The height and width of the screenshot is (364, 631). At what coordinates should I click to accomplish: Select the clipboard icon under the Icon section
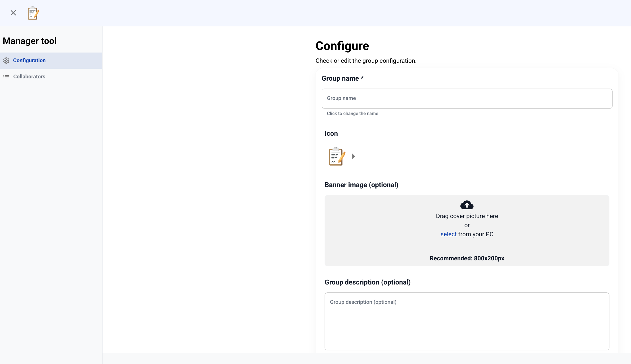[337, 156]
